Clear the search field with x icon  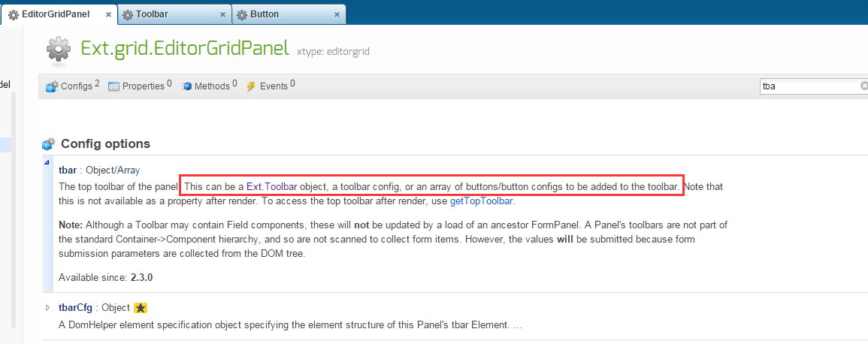click(863, 86)
